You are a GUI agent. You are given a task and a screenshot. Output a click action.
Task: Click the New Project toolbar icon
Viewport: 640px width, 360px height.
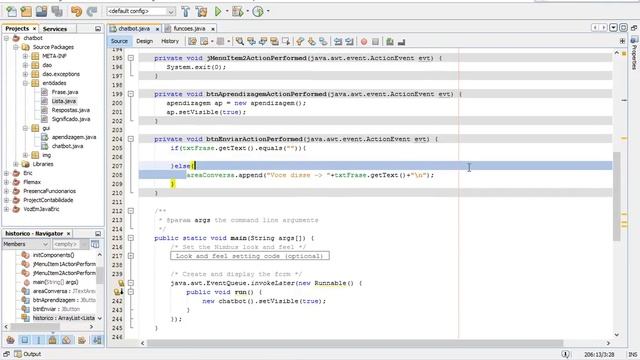[26, 11]
